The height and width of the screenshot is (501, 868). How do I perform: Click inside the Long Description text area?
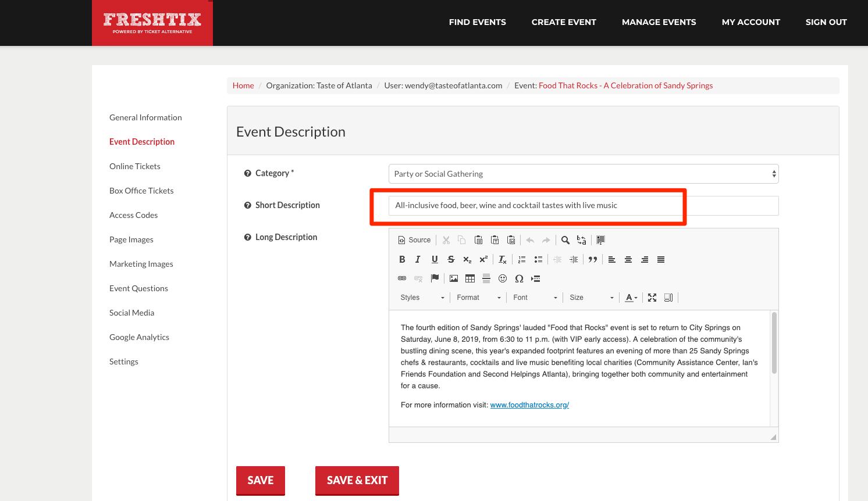coord(579,368)
